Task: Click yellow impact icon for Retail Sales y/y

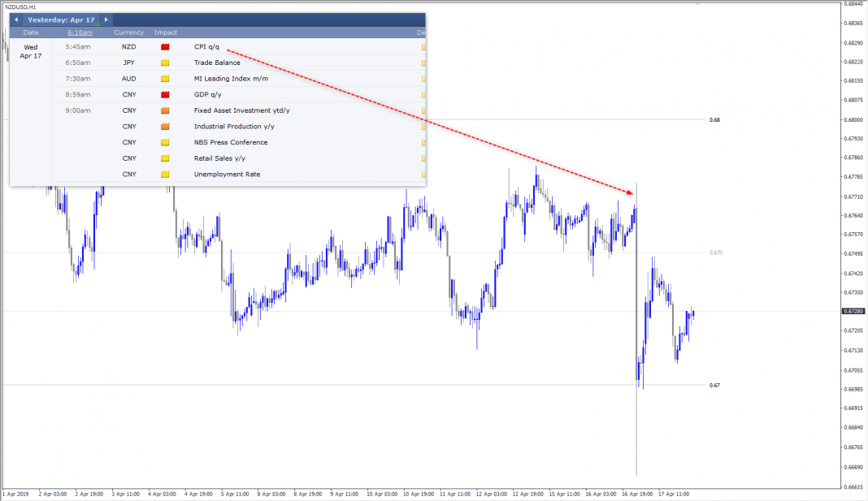Action: [x=165, y=158]
